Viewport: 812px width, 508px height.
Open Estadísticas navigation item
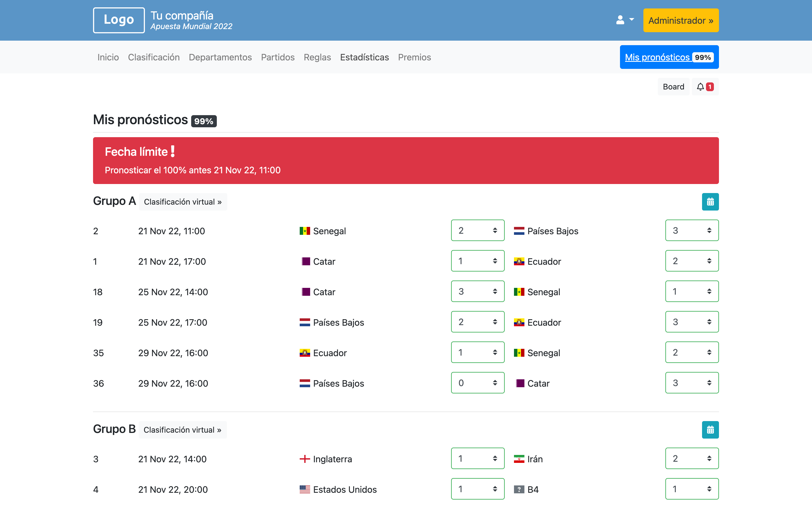[364, 57]
